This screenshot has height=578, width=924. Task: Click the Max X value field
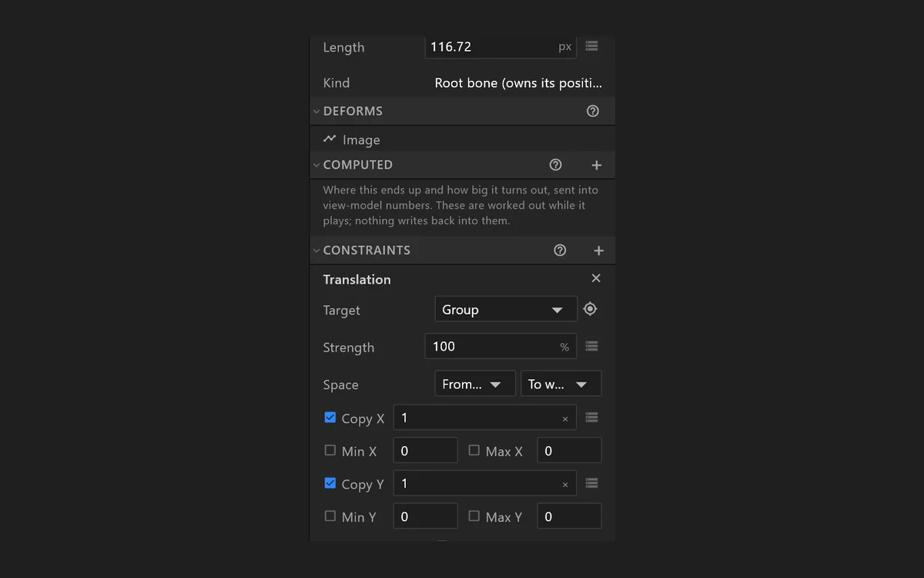570,450
